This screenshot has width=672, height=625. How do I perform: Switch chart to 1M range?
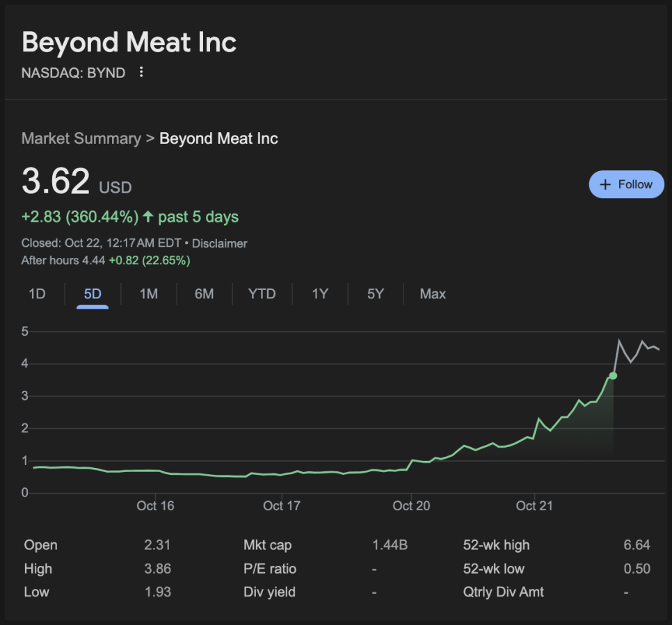pyautogui.click(x=148, y=294)
